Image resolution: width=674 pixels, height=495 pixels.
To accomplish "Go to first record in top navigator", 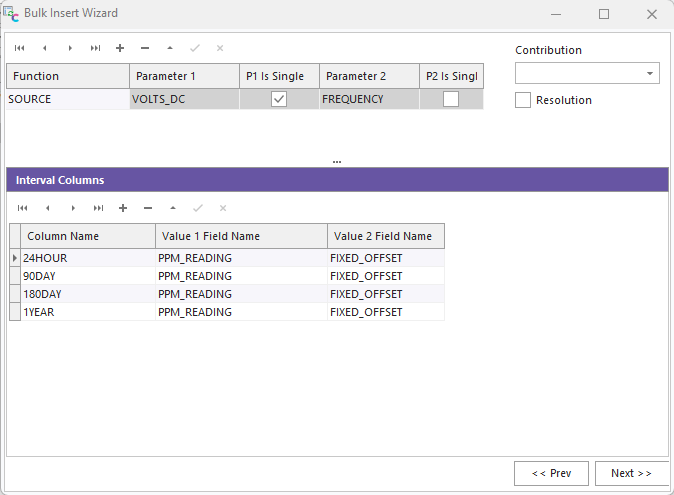I will tap(19, 48).
